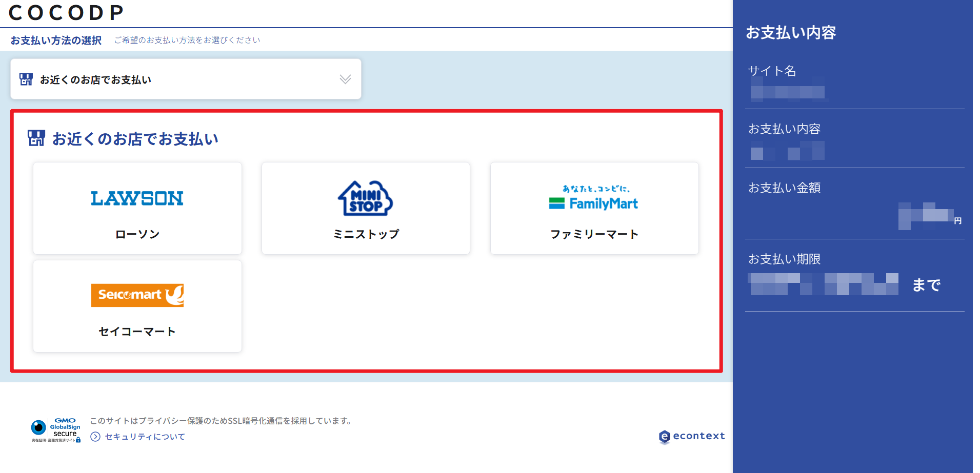Click the SSL暗号化通信 privacy notice text
This screenshot has height=473, width=980.
coord(221,421)
